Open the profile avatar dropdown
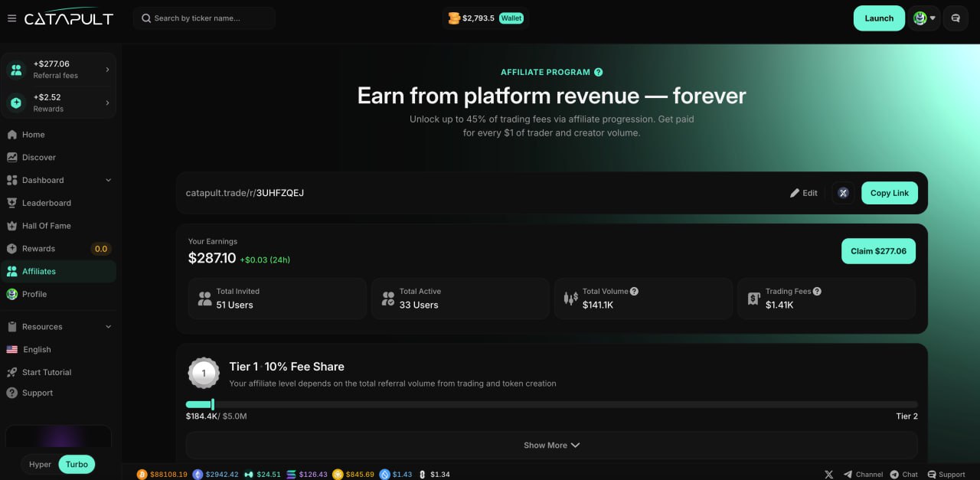Screen dimensions: 980x480 (x=924, y=18)
